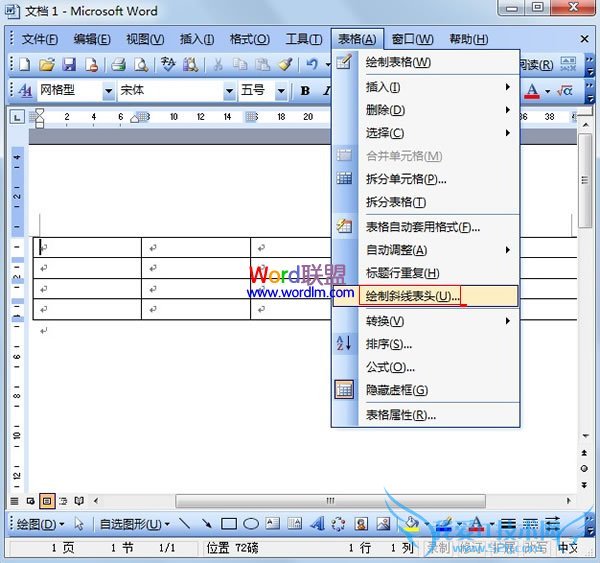The image size is (600, 563).
Task: Open the 编辑(E) menu
Action: click(x=92, y=39)
